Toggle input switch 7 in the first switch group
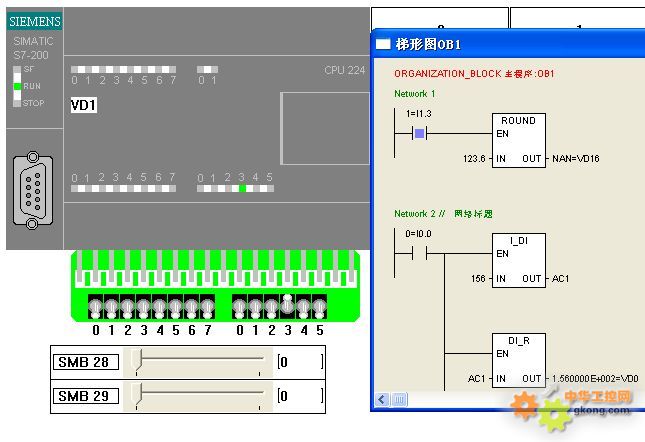This screenshot has width=645, height=442. (x=207, y=308)
